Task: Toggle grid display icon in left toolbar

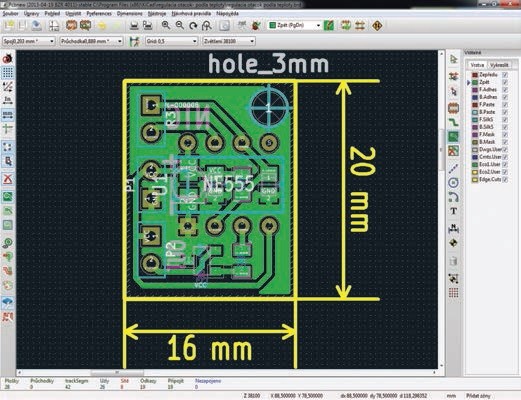Action: click(7, 72)
